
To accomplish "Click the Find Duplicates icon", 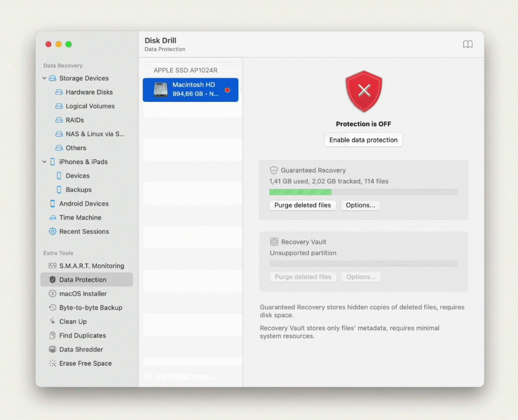I will tap(52, 335).
